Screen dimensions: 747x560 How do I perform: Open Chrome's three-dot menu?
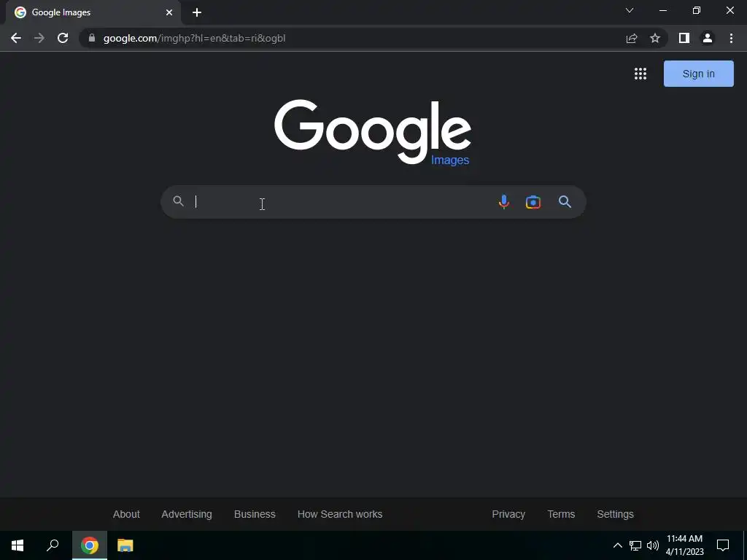731,38
